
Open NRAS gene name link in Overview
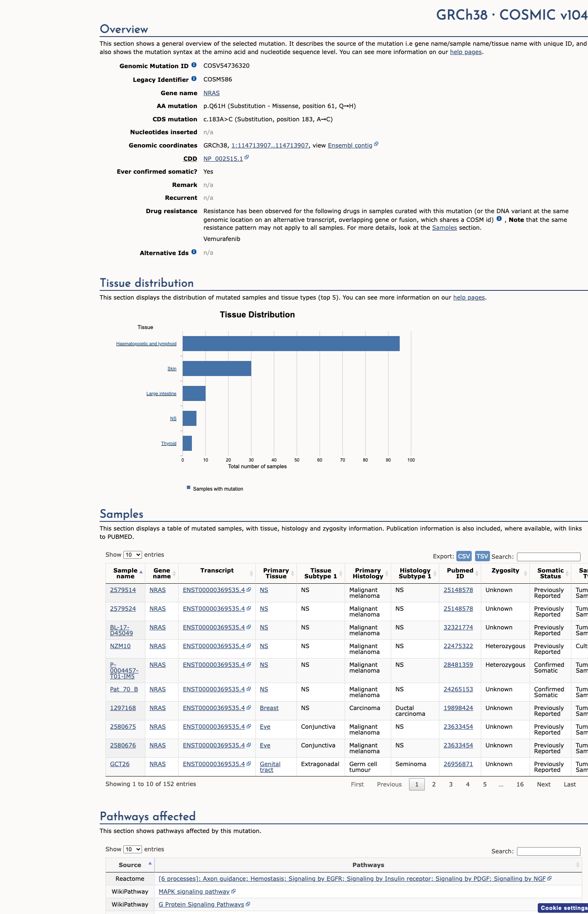click(211, 93)
